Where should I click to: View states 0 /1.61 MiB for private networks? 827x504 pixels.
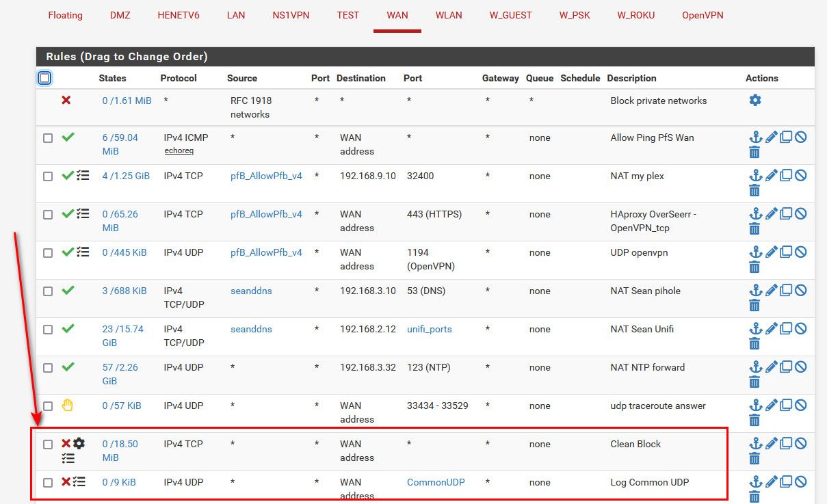tap(127, 101)
